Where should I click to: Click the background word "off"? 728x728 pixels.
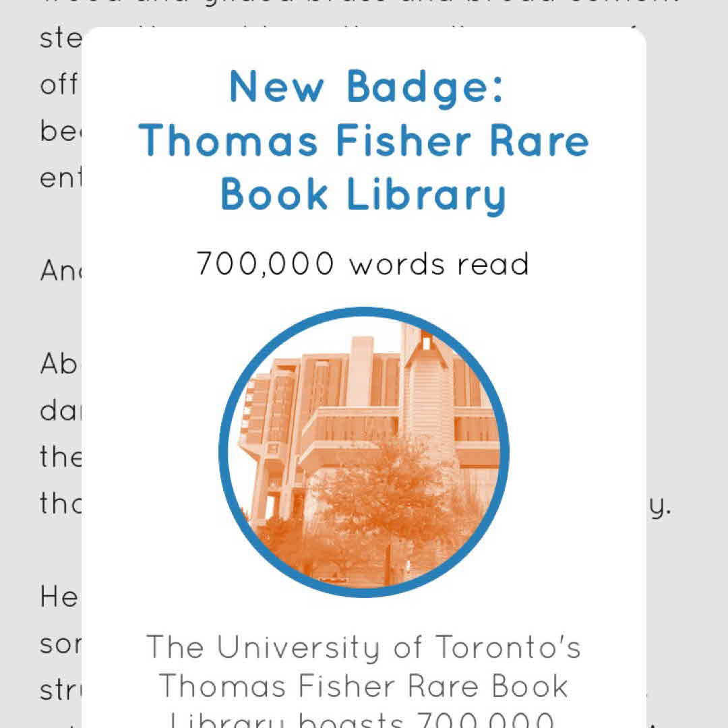[x=59, y=85]
